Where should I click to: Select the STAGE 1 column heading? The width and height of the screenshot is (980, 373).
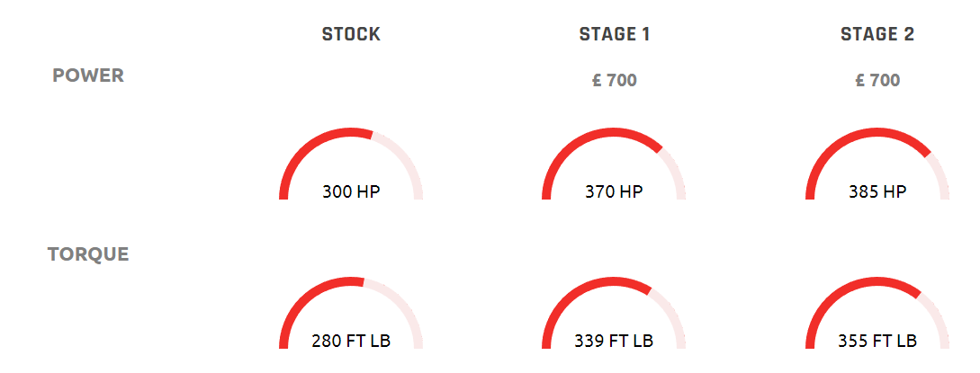pos(615,34)
